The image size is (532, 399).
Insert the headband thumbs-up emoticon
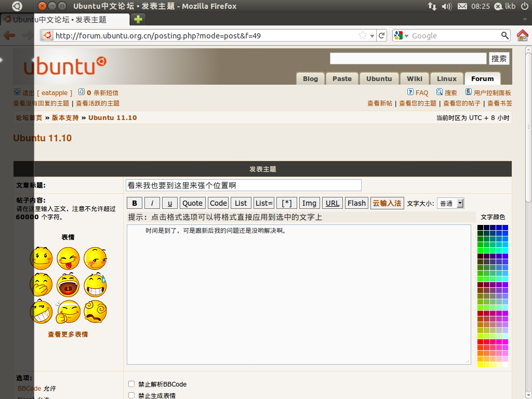pos(68,312)
